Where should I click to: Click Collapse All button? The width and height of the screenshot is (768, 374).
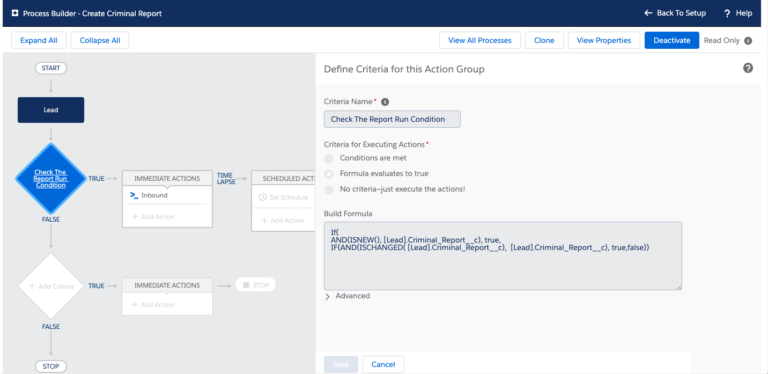click(100, 40)
